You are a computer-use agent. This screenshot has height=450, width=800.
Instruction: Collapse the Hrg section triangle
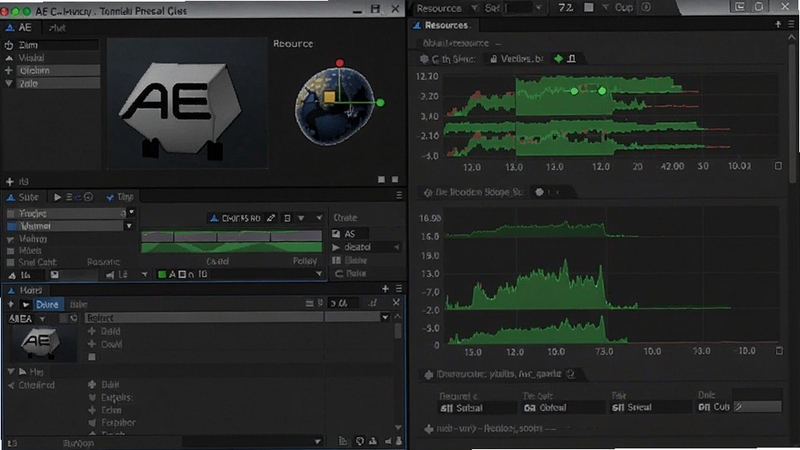[11, 371]
